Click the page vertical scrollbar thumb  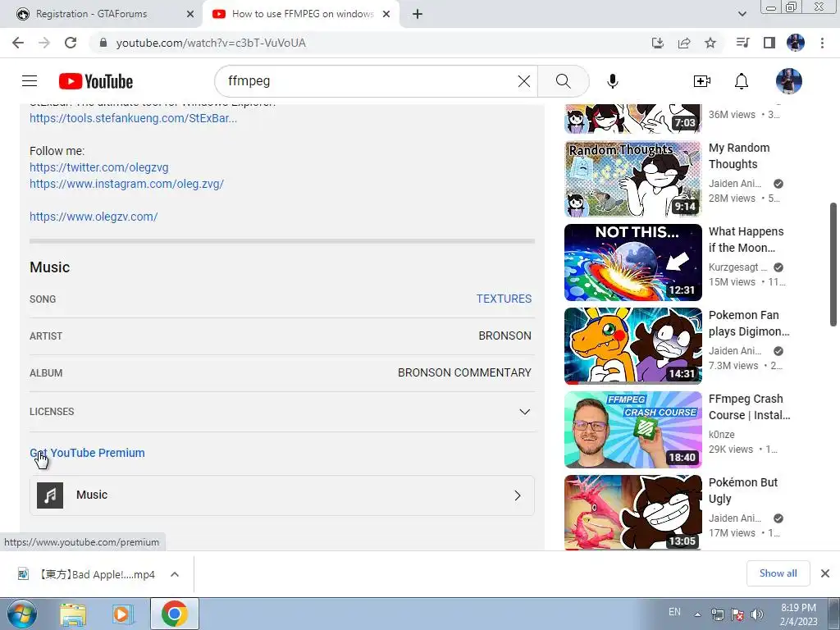point(833,264)
